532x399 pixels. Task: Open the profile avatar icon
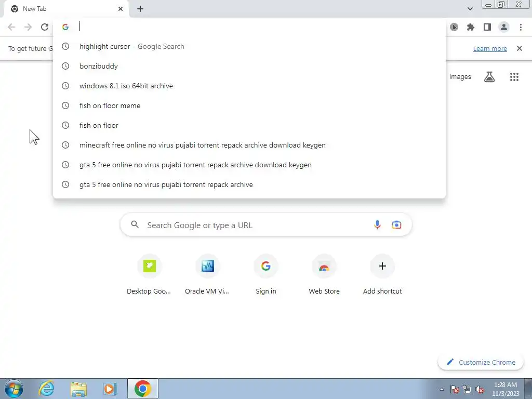click(x=504, y=27)
